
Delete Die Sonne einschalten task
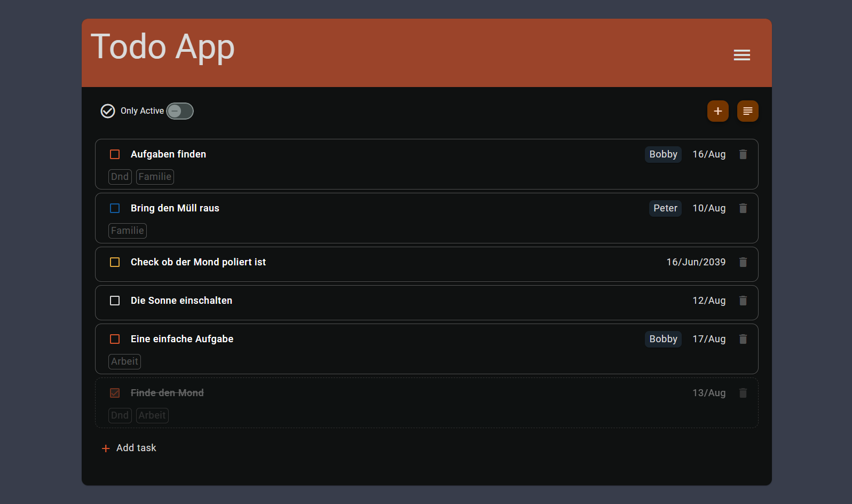point(743,301)
